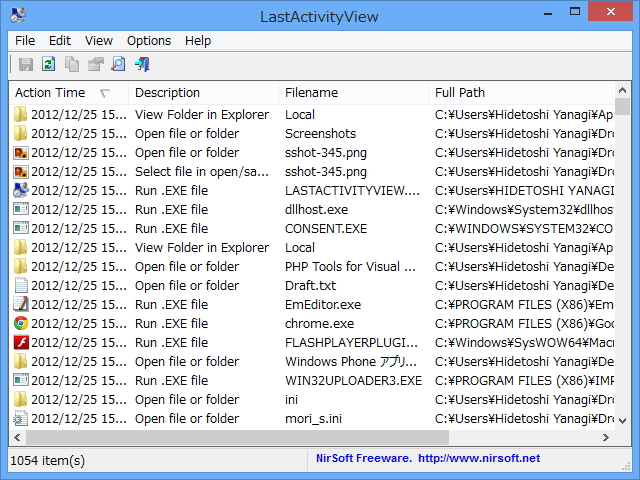Click the icon in LASTACTIVITYVIEW row
Image resolution: width=640 pixels, height=480 pixels.
20,190
